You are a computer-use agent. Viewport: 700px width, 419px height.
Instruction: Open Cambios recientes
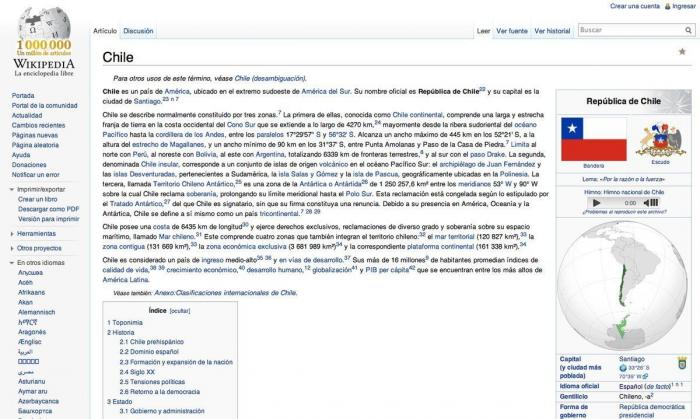click(38, 125)
